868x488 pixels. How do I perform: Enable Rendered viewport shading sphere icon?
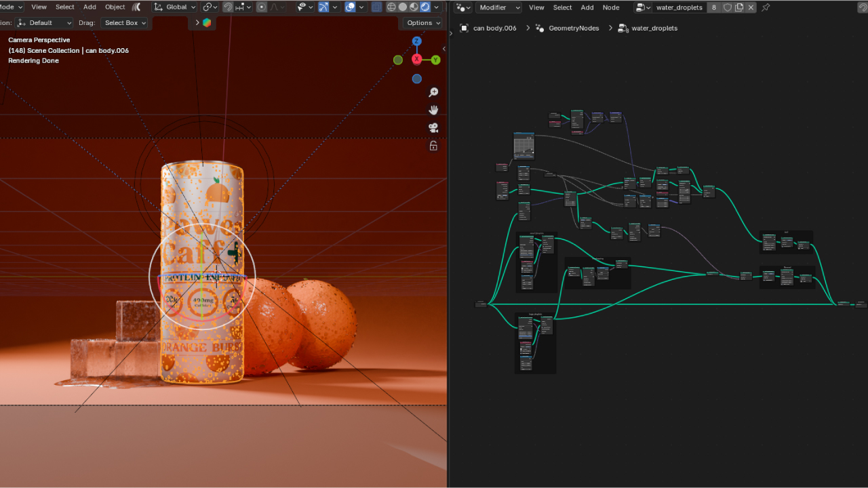point(423,7)
